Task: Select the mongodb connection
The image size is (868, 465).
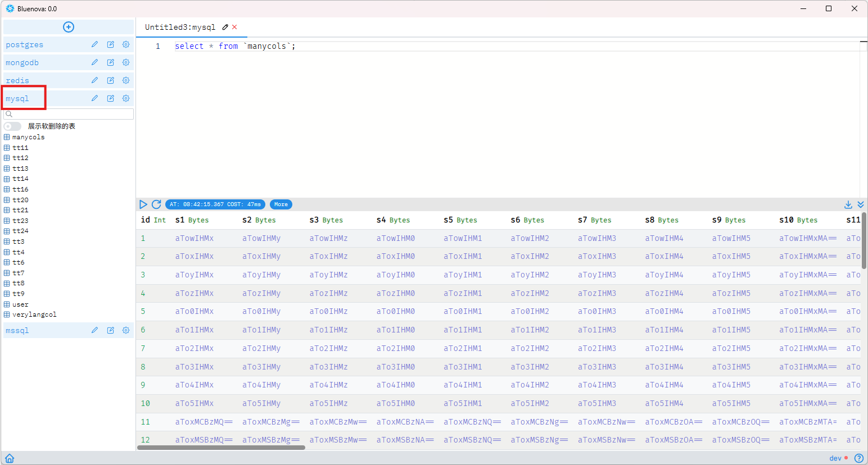Action: pyautogui.click(x=22, y=62)
